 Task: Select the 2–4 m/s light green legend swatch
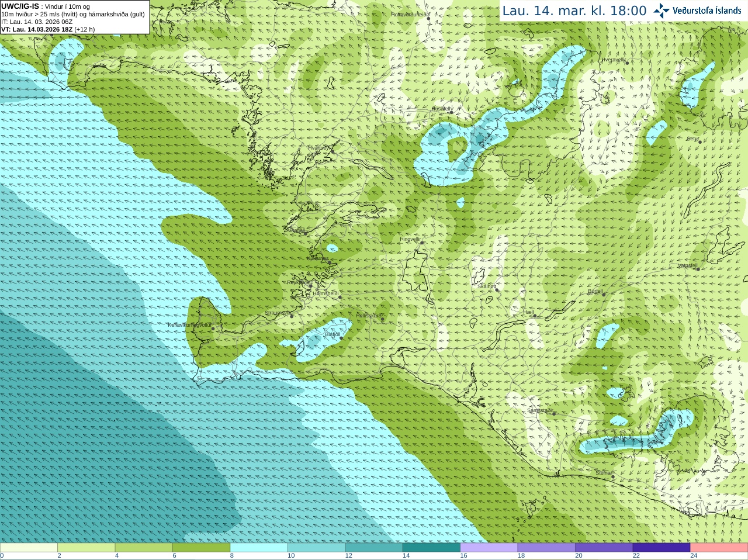coord(86,548)
